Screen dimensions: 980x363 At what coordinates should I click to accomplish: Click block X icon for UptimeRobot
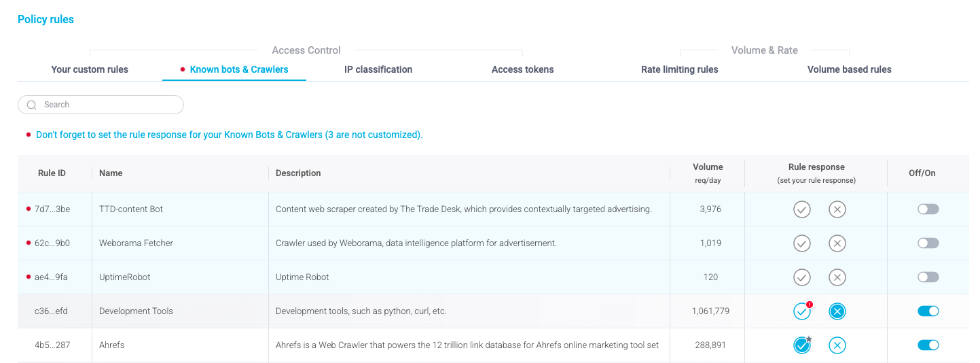837,277
